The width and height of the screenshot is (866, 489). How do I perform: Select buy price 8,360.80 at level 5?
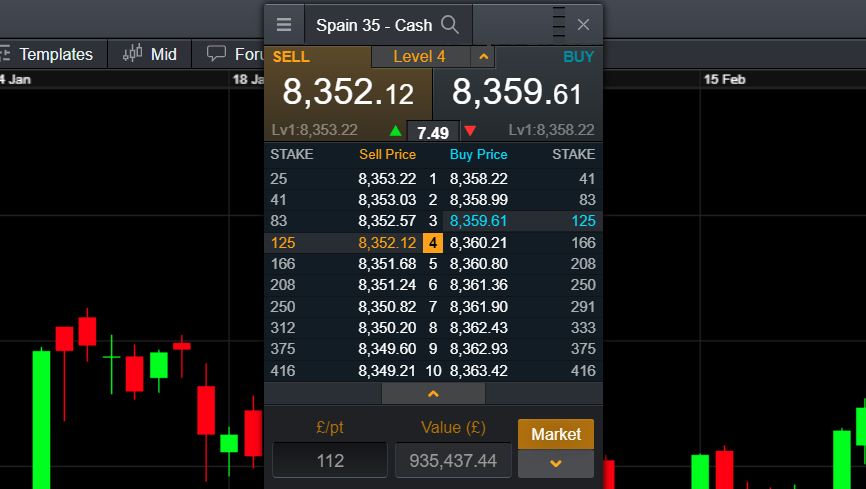[x=479, y=264]
